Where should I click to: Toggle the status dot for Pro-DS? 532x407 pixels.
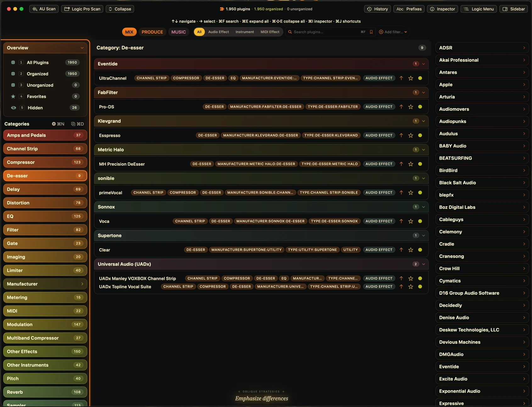pyautogui.click(x=420, y=107)
